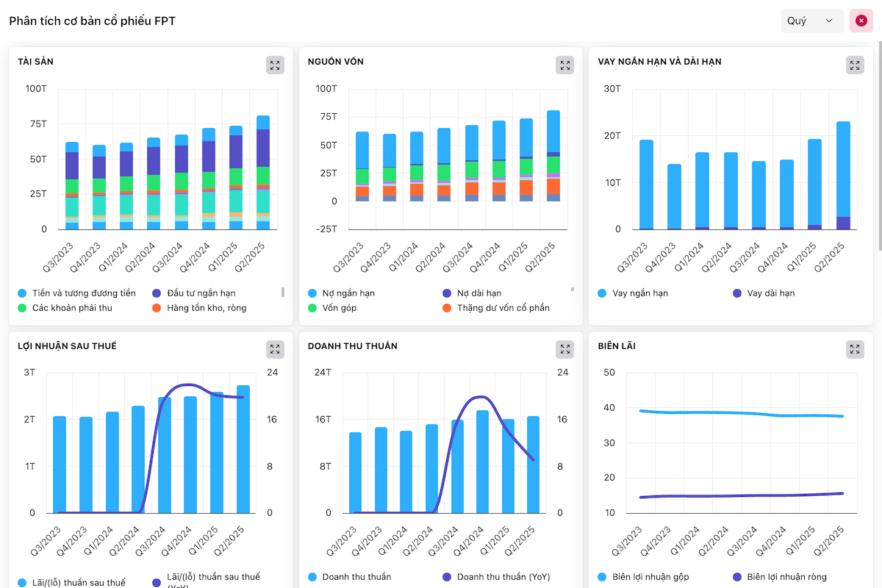Close the FPT analysis panel
The width and height of the screenshot is (882, 588).
tap(861, 21)
